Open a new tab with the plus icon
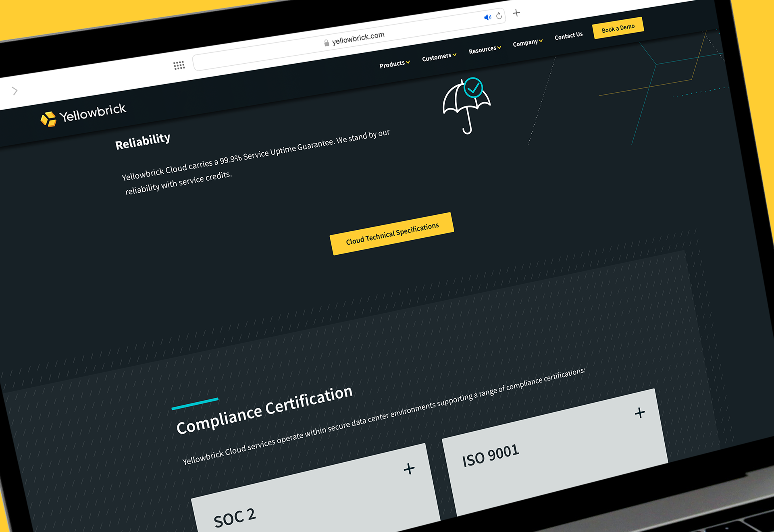The width and height of the screenshot is (774, 532). (x=516, y=13)
